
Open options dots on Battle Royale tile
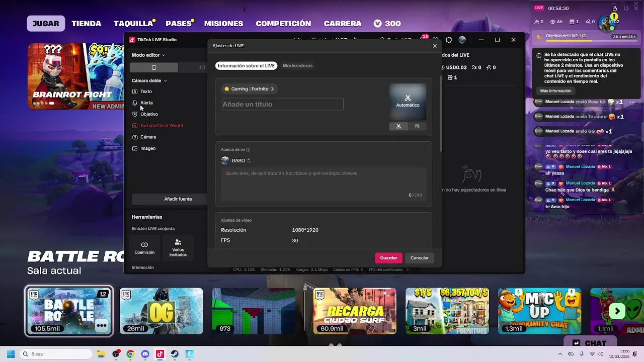(102, 325)
